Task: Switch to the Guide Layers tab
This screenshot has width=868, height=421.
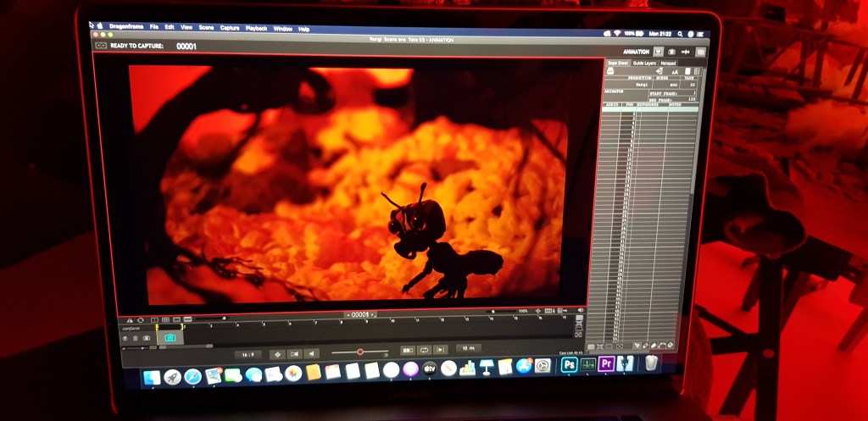Action: [x=644, y=63]
